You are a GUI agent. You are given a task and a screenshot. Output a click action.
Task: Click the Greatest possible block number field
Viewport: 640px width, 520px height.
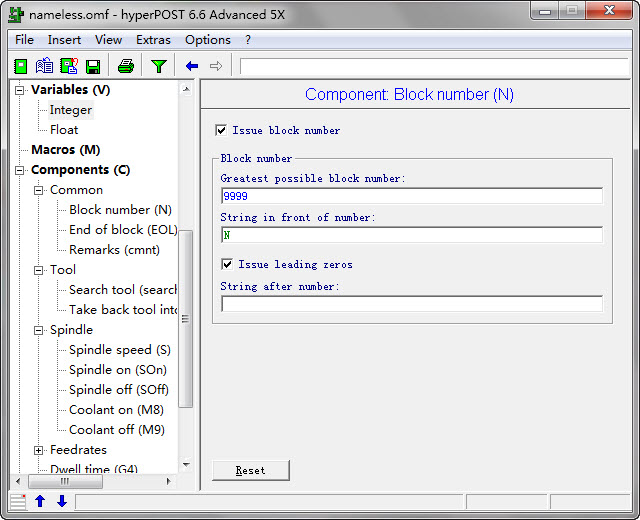coord(412,196)
